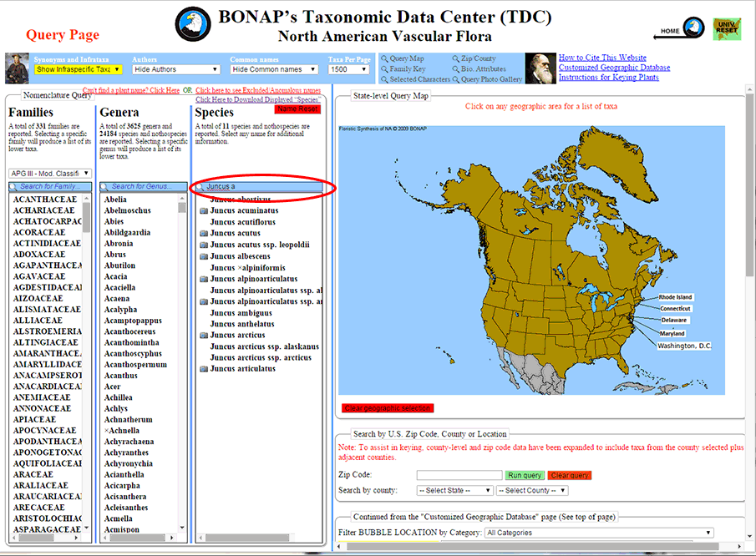Click the Linnaeus portrait thumbnail
The width and height of the screenshot is (756, 556).
coord(17,68)
